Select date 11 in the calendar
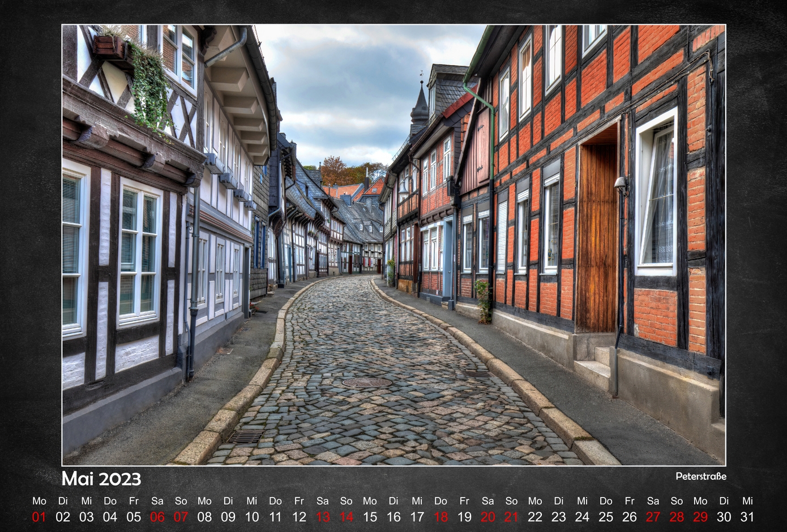 click(x=275, y=517)
